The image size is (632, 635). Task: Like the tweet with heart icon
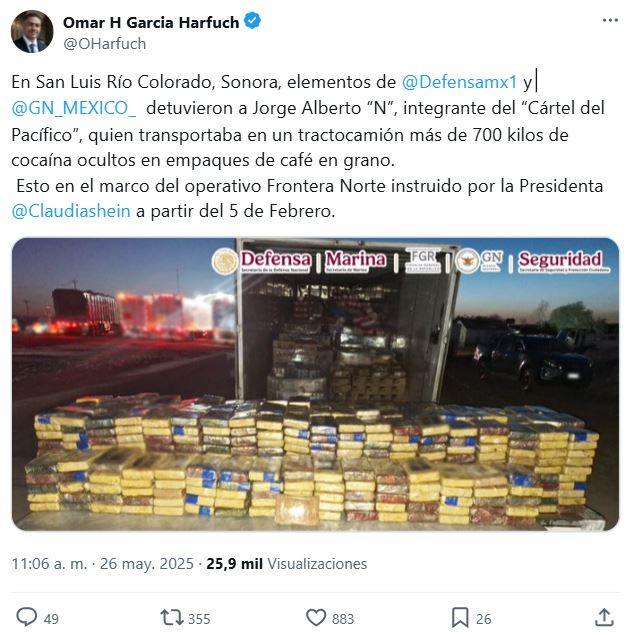click(x=316, y=618)
